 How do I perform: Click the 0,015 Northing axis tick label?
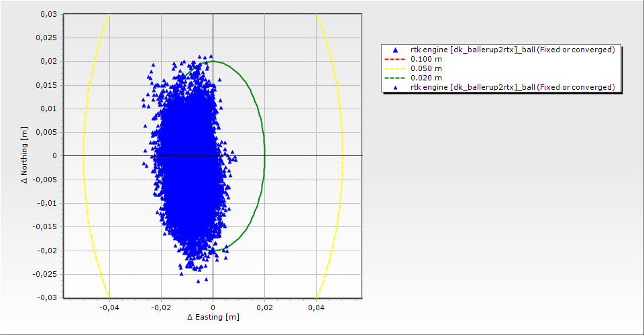[x=46, y=85]
